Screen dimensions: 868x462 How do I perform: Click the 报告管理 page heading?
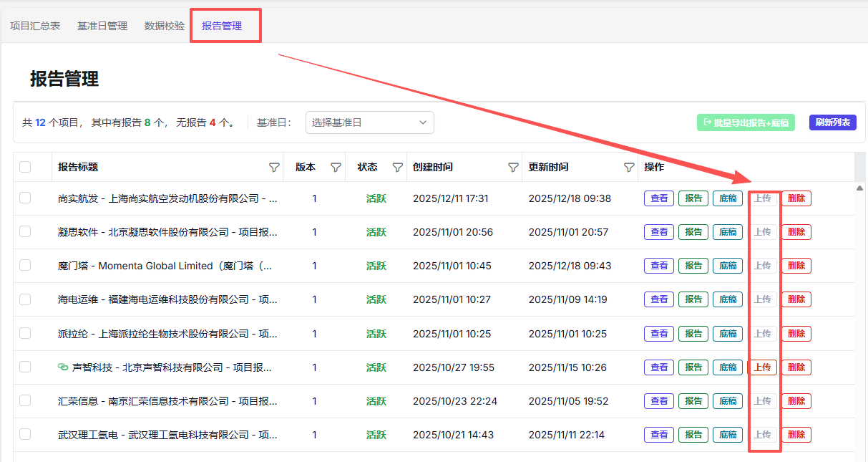[64, 79]
